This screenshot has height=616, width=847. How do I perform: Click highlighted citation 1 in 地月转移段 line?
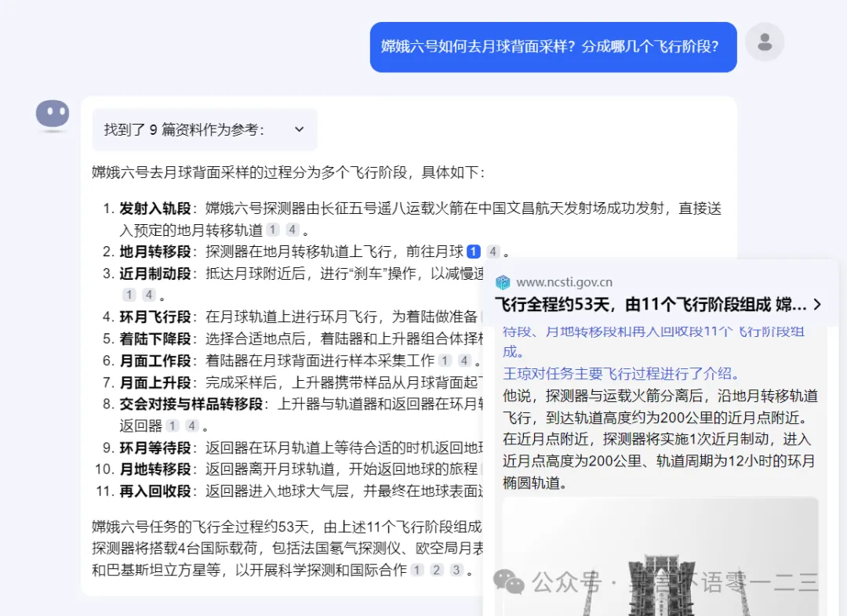tap(473, 252)
